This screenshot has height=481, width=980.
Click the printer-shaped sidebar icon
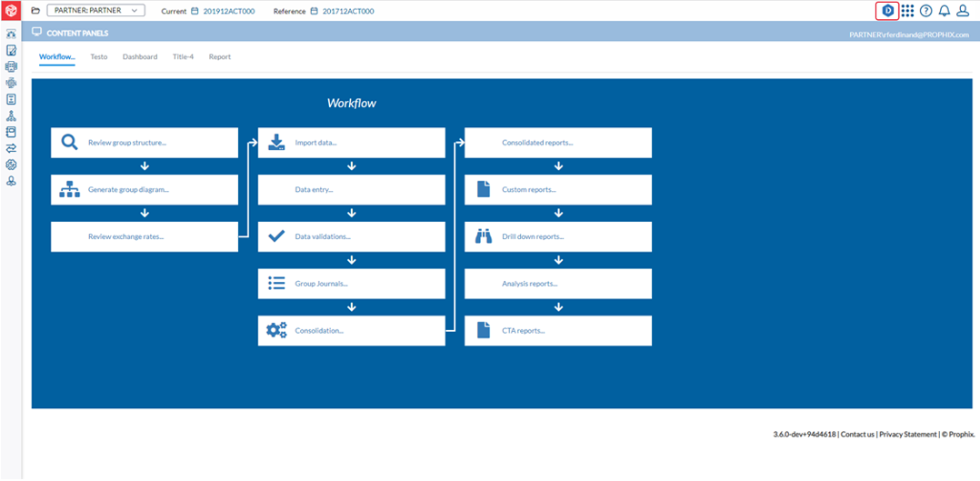[x=11, y=66]
